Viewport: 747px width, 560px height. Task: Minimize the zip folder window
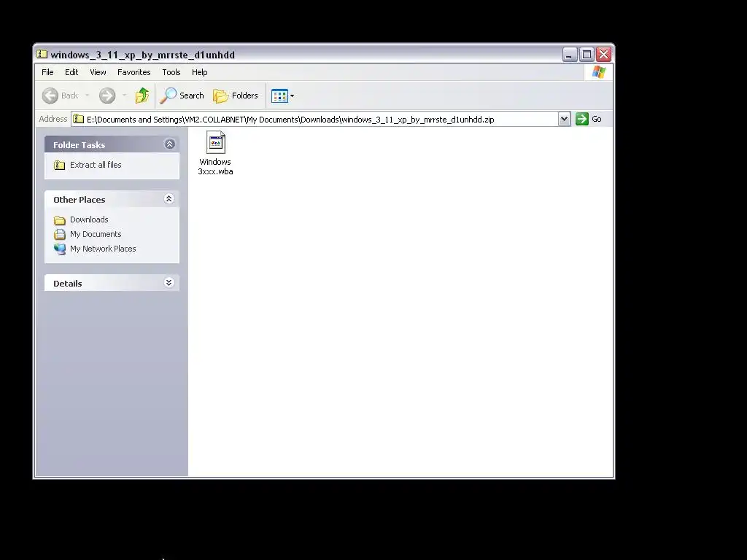click(x=569, y=55)
